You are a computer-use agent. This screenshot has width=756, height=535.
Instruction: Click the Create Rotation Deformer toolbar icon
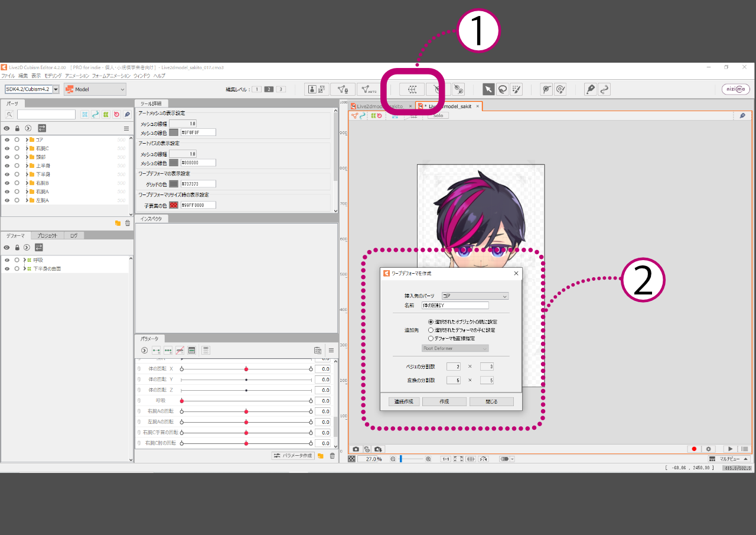tap(438, 89)
